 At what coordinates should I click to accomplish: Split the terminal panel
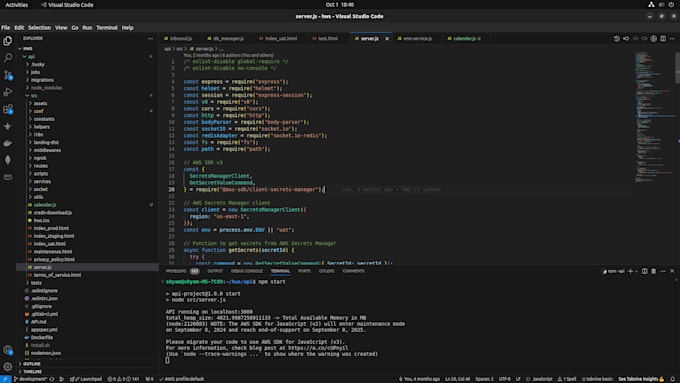[x=644, y=271]
